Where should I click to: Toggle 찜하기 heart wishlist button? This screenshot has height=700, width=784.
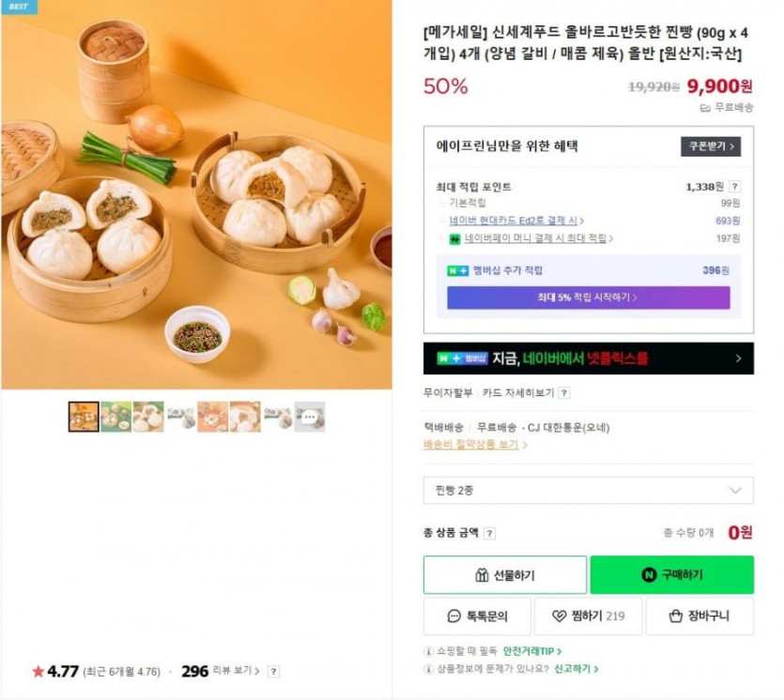[x=588, y=616]
